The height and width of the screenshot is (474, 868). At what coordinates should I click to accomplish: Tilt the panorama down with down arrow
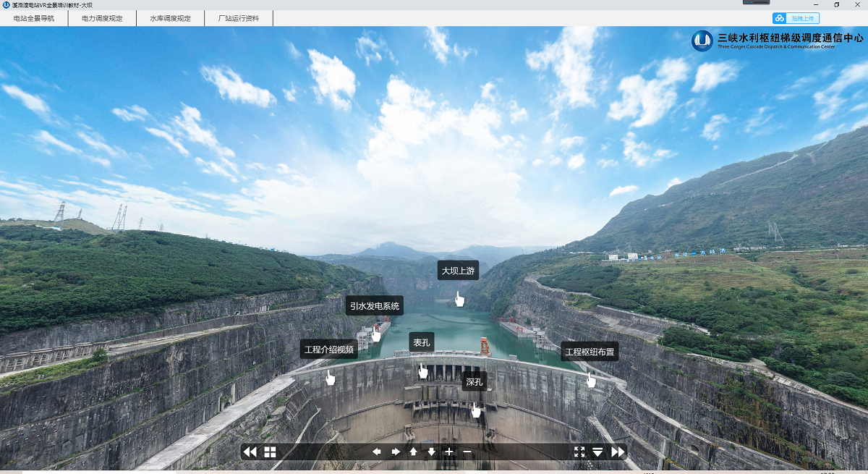click(431, 452)
